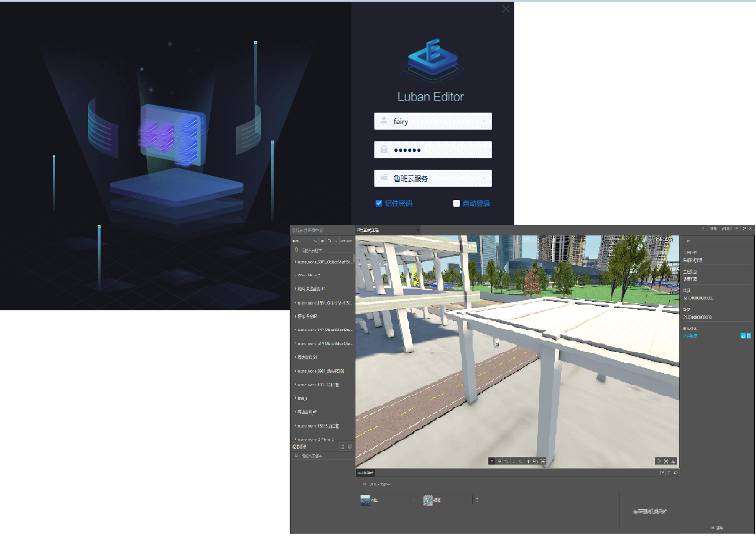Click the second icon in scene list header
The height and width of the screenshot is (536, 756).
pyautogui.click(x=322, y=241)
